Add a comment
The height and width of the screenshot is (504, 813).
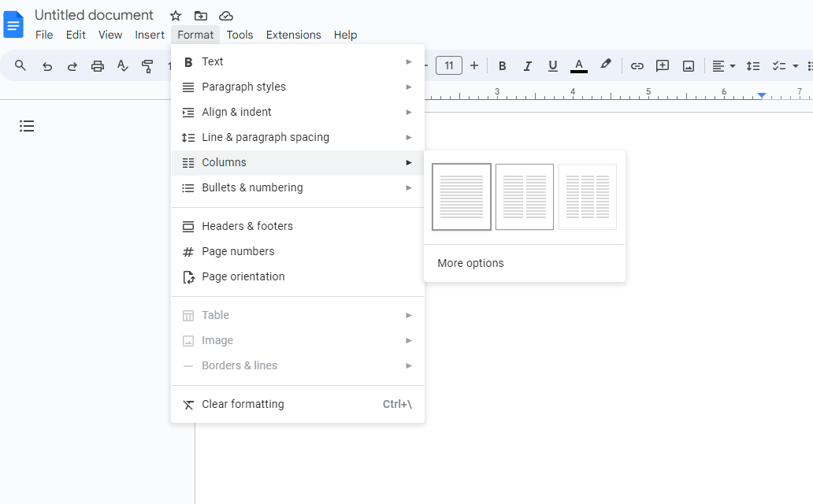tap(662, 66)
